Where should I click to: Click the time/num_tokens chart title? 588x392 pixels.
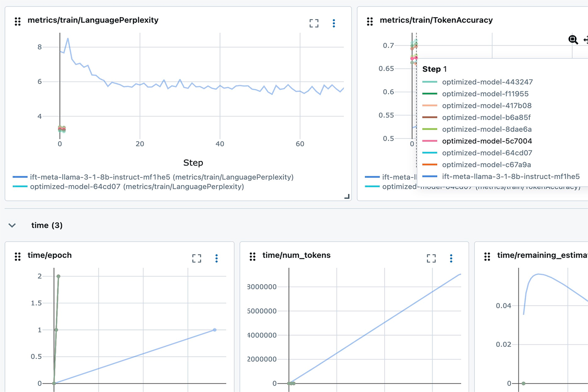point(296,255)
